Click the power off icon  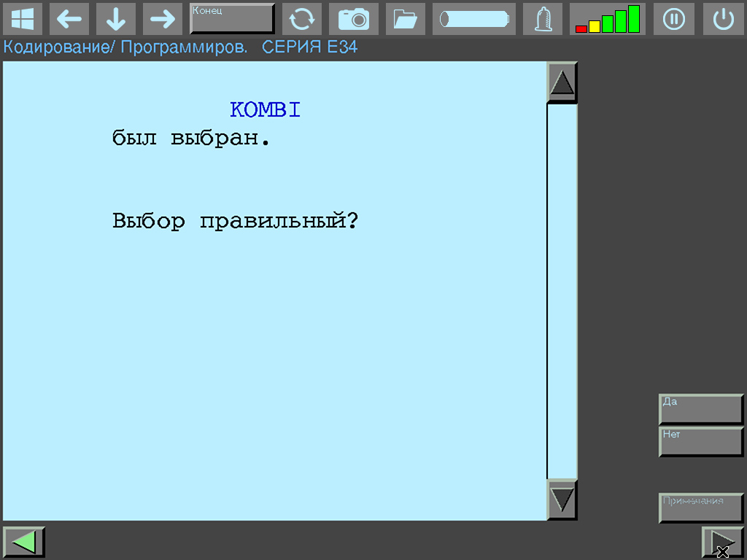coord(723,19)
